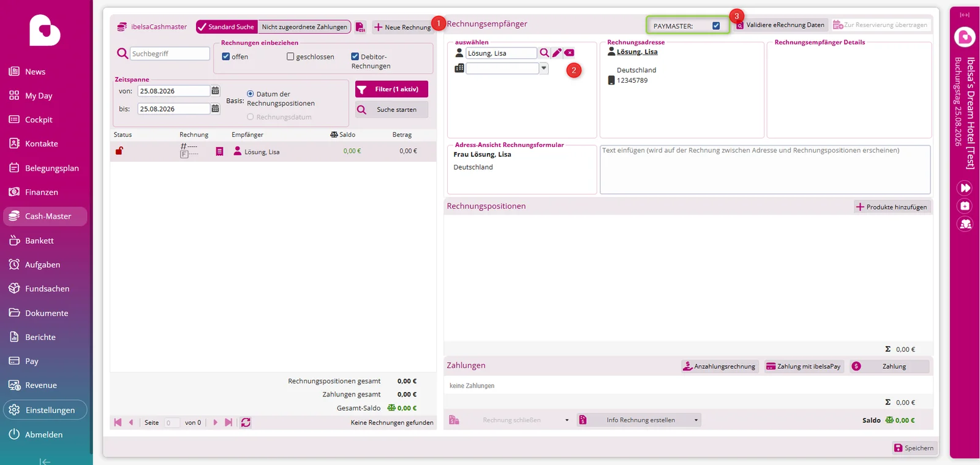Image resolution: width=980 pixels, height=465 pixels.
Task: Click the pencil edit icon for the recipient
Action: (x=557, y=53)
